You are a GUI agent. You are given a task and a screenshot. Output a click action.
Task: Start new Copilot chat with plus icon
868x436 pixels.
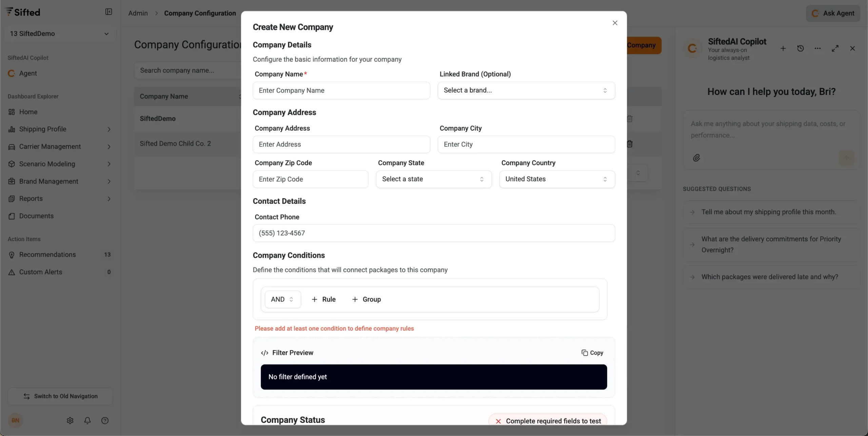783,48
